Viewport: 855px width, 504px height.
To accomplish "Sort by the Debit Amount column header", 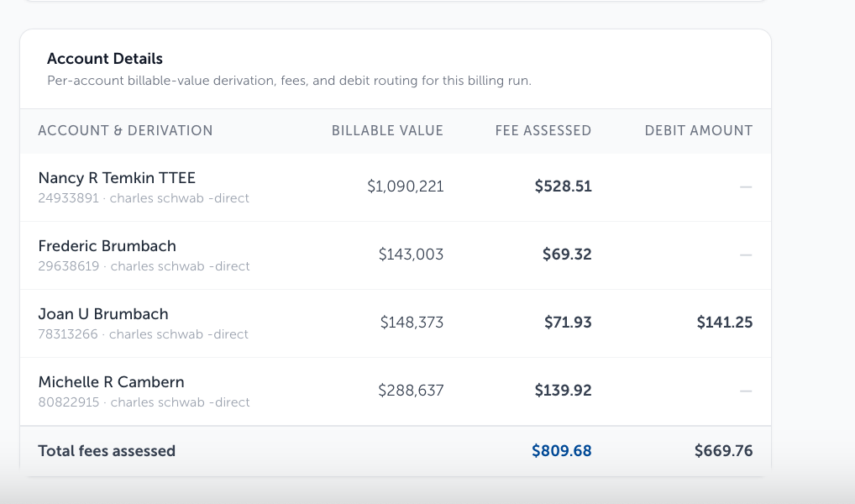I will pyautogui.click(x=699, y=131).
